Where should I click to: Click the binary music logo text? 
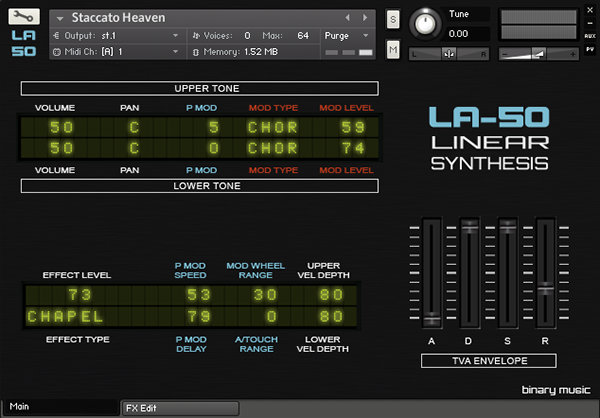click(x=556, y=390)
